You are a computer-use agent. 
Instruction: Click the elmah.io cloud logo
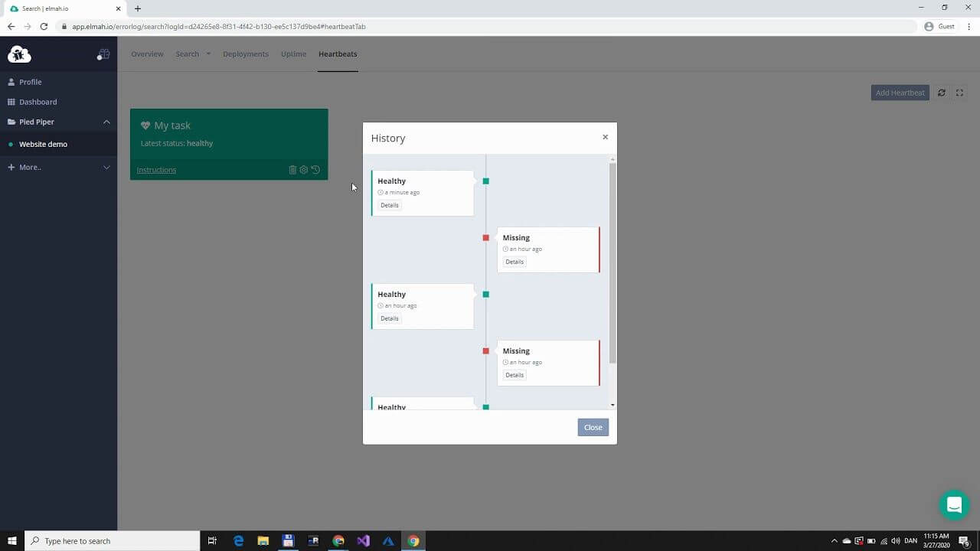(19, 54)
